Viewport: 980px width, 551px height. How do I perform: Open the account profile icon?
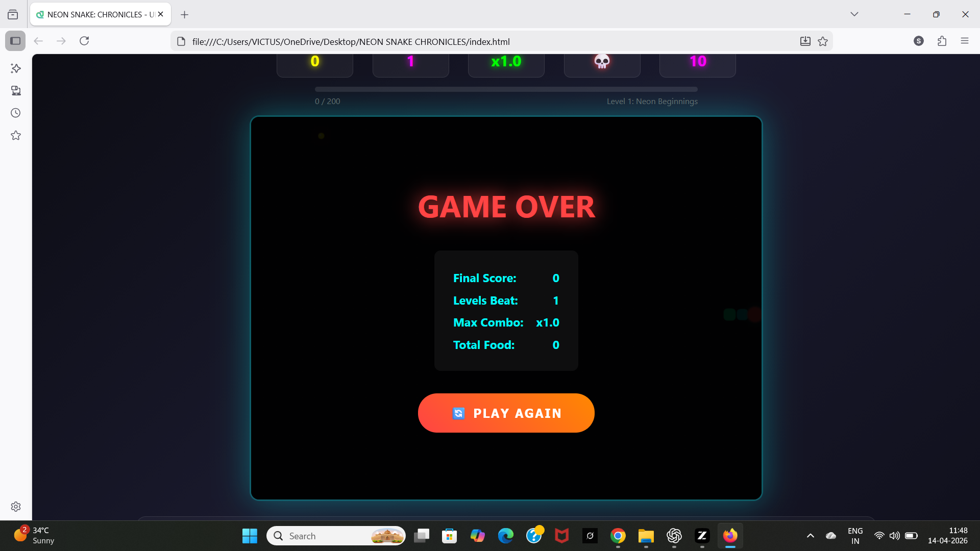tap(919, 41)
